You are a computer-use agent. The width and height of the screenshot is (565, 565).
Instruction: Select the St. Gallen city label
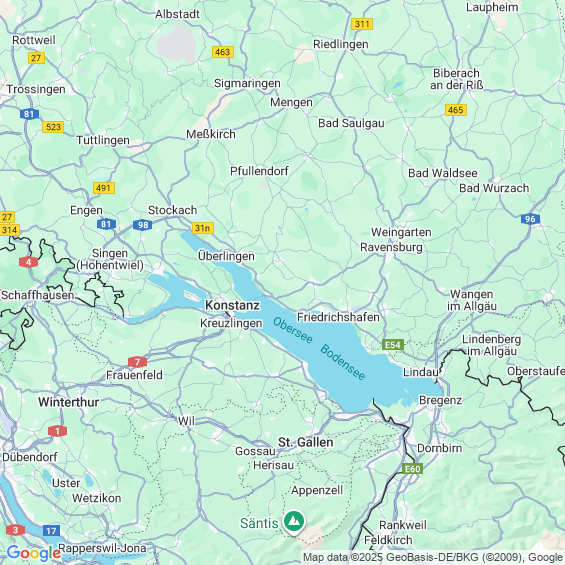coord(306,442)
